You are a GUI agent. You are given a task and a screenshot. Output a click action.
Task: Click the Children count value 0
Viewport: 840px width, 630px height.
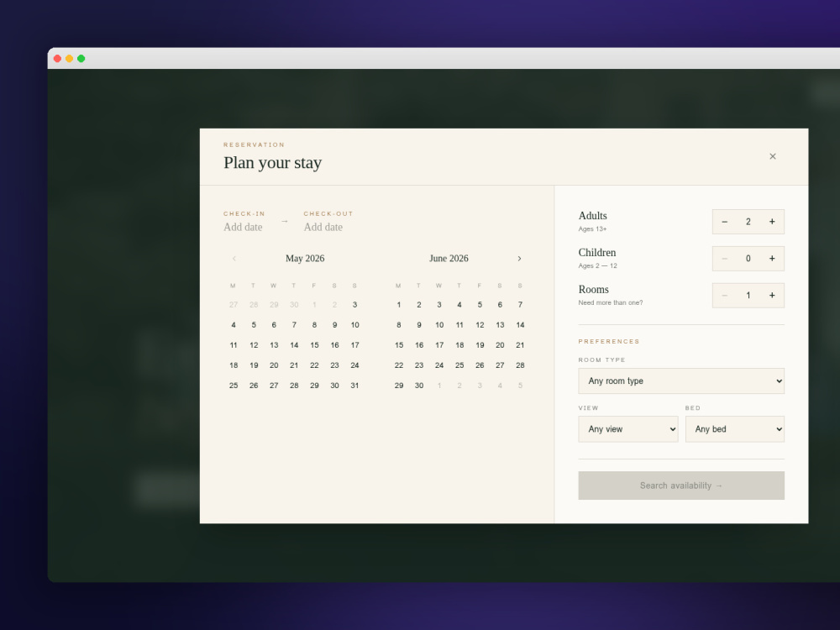pyautogui.click(x=748, y=259)
